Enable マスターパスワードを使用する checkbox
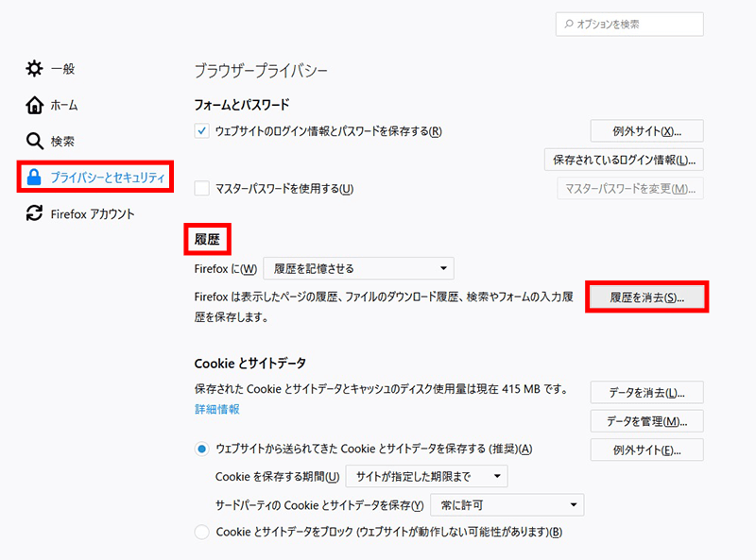This screenshot has height=560, width=756. coord(201,188)
